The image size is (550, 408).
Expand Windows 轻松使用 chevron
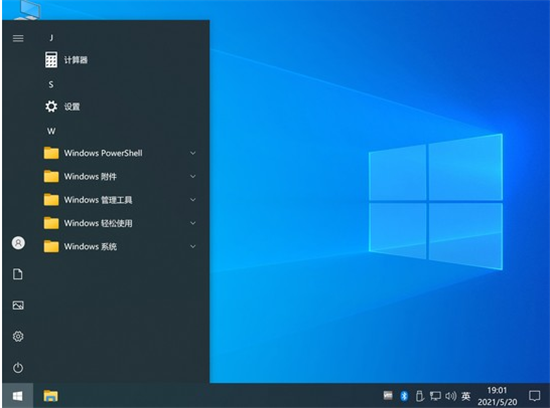(x=193, y=223)
